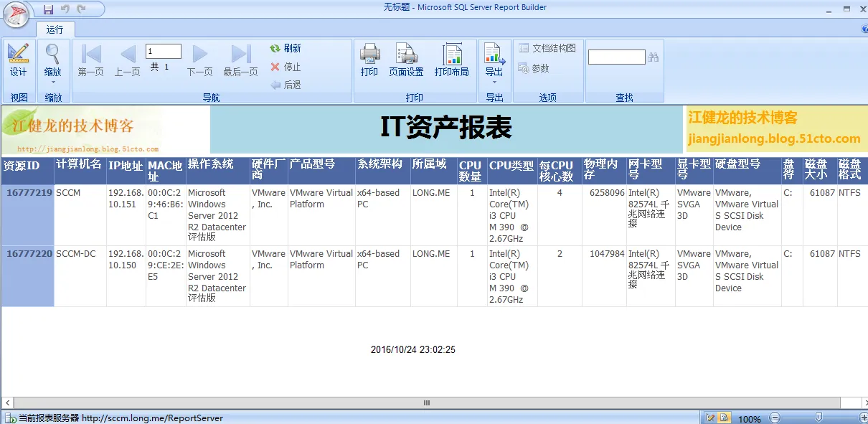Click the jiangjianlong.blog.51cto.com text in the yellow banner
The height and width of the screenshot is (424, 868).
click(774, 139)
